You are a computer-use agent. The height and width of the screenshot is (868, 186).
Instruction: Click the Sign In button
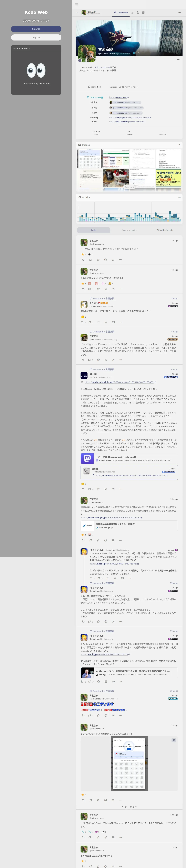point(36,37)
